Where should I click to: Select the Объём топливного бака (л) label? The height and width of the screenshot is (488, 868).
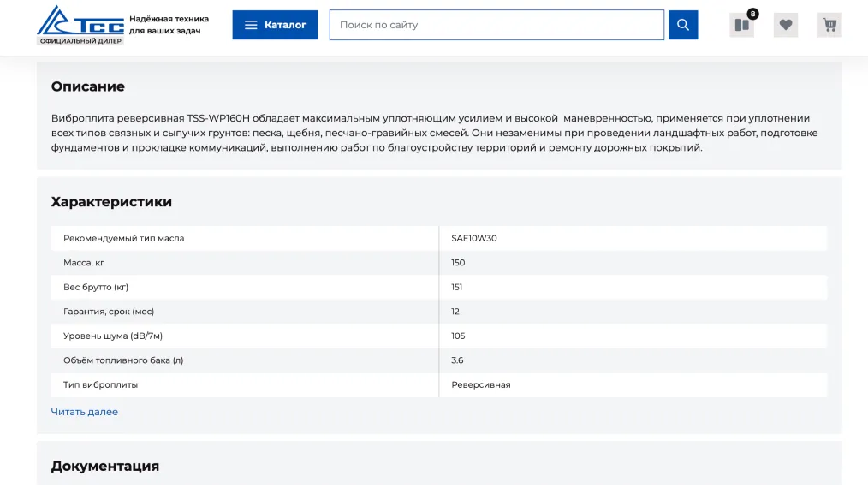pyautogui.click(x=123, y=360)
